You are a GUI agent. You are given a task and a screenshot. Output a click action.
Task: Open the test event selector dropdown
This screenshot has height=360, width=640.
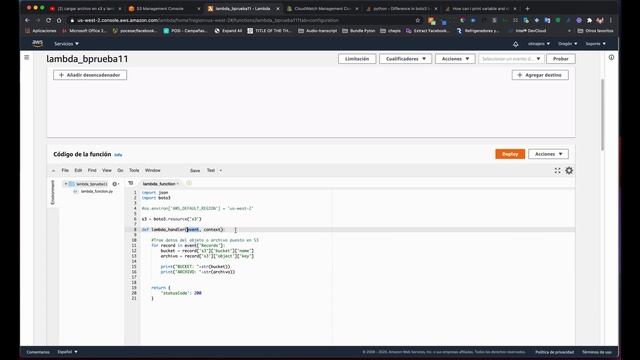(511, 59)
